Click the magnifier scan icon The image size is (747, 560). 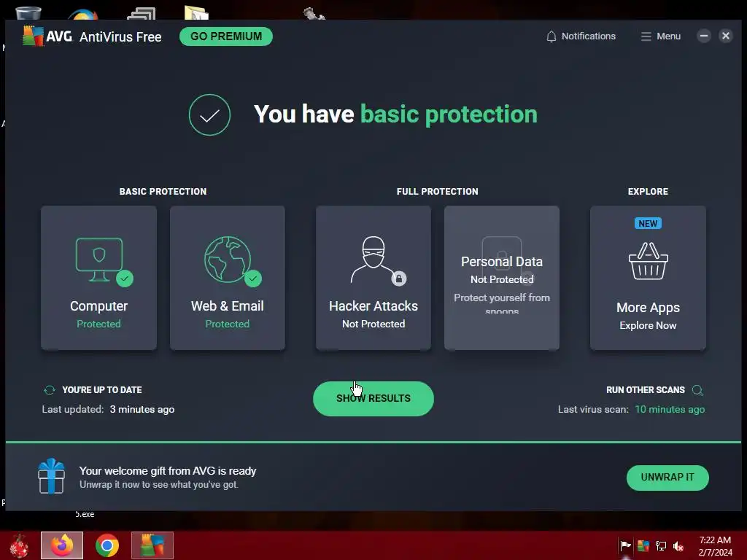point(697,391)
